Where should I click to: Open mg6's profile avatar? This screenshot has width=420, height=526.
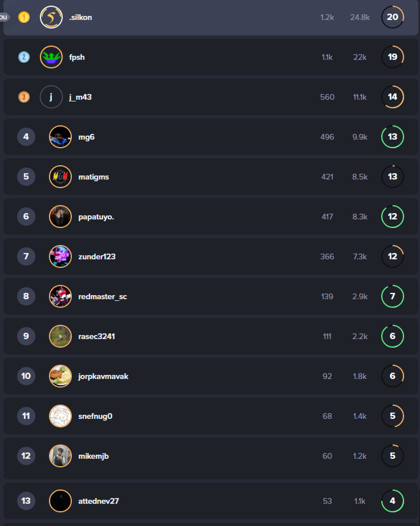(60, 137)
